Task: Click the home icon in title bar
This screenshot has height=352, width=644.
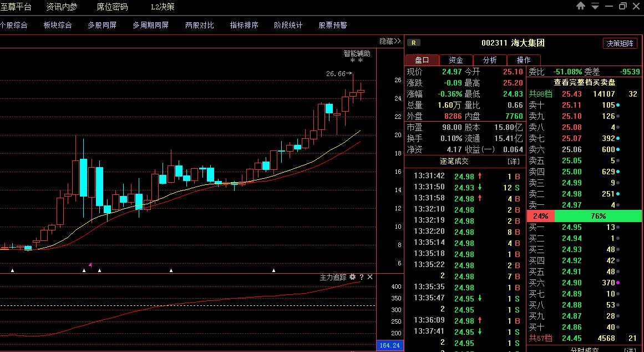Action: 581,6
